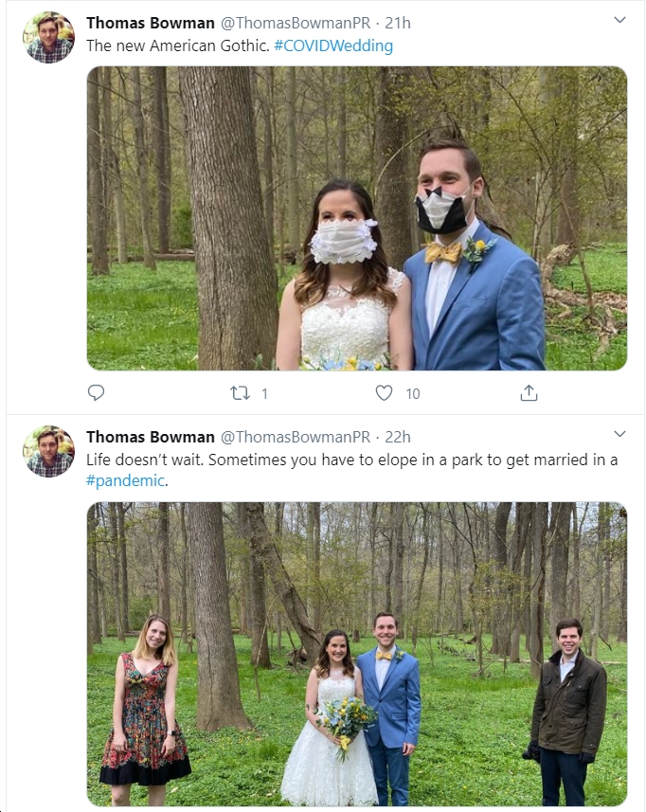The image size is (646, 812).
Task: Open the #pandemic hashtag
Action: coord(125,480)
